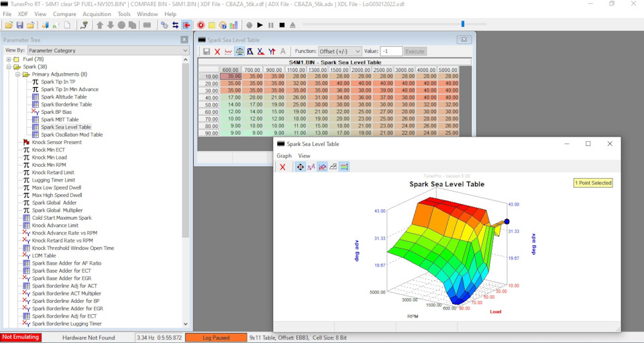Viewport: 644px width, 343px height.
Task: Click the pause playback button
Action: click(271, 25)
